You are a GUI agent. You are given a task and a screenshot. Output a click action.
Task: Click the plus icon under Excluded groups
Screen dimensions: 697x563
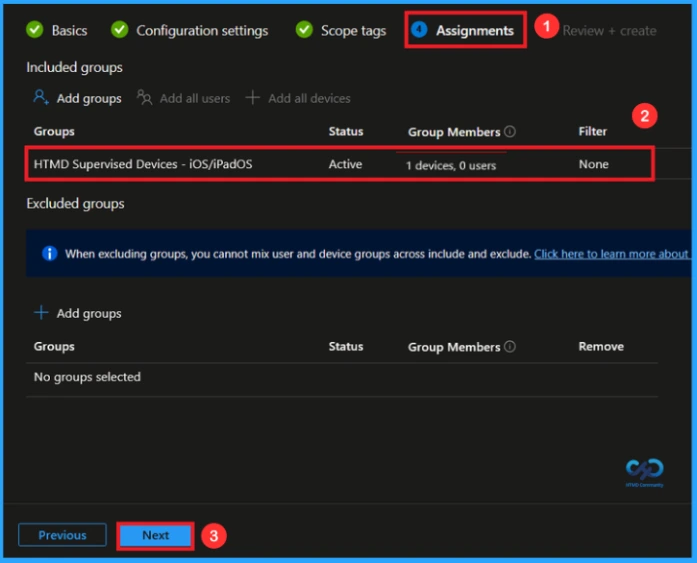[41, 313]
